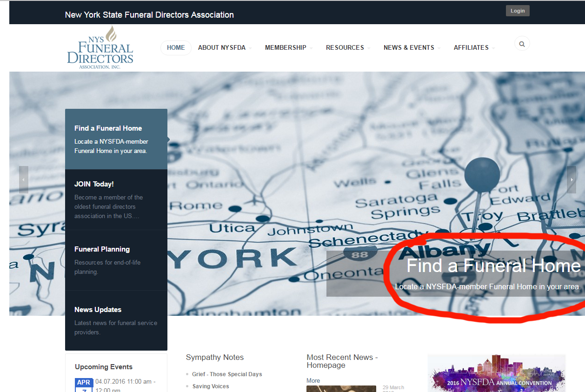The width and height of the screenshot is (585, 392).
Task: Expand RESOURCES dropdown arrow
Action: click(369, 48)
